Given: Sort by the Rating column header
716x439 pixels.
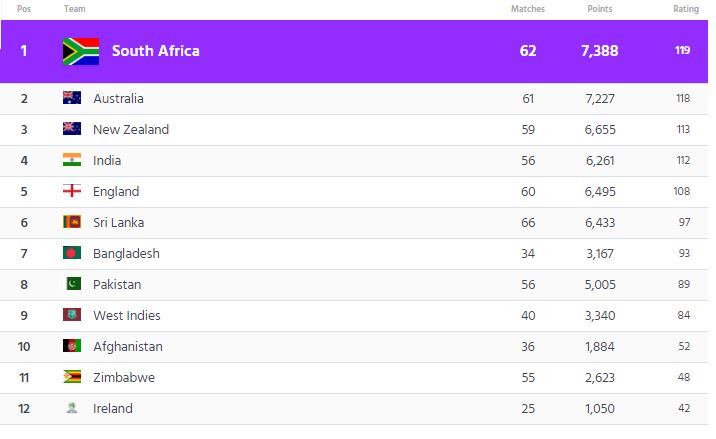Looking at the screenshot, I should click(x=685, y=8).
